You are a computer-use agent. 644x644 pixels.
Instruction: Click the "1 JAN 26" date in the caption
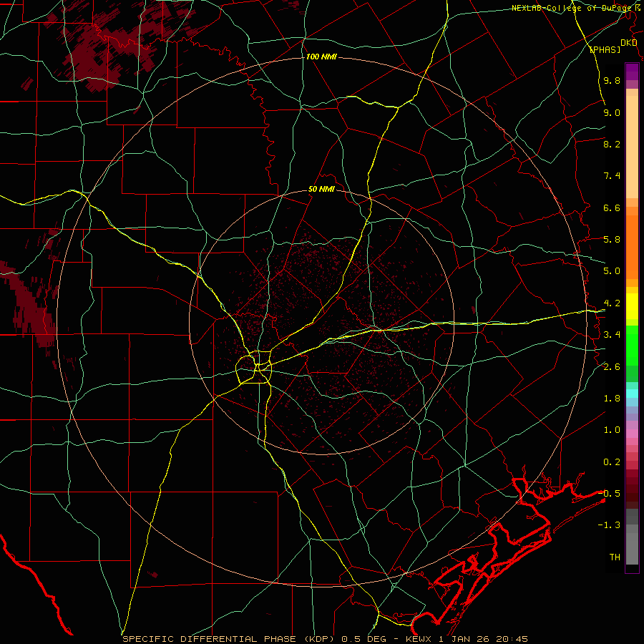click(463, 639)
